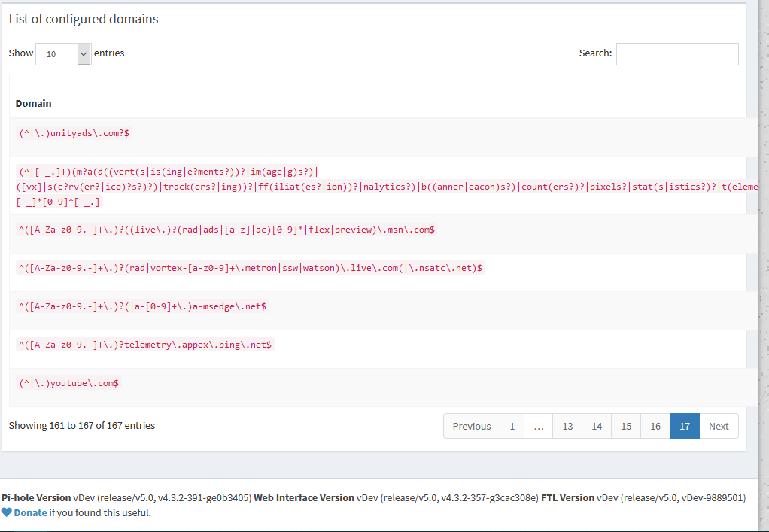The image size is (769, 532).
Task: Sort the list by the Domain column
Action: tap(33, 103)
